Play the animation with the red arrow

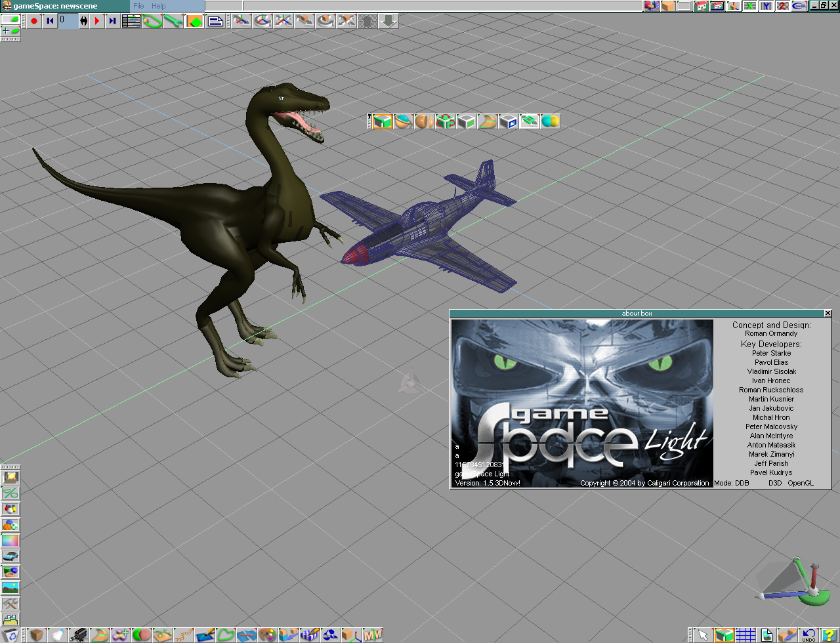pyautogui.click(x=98, y=21)
